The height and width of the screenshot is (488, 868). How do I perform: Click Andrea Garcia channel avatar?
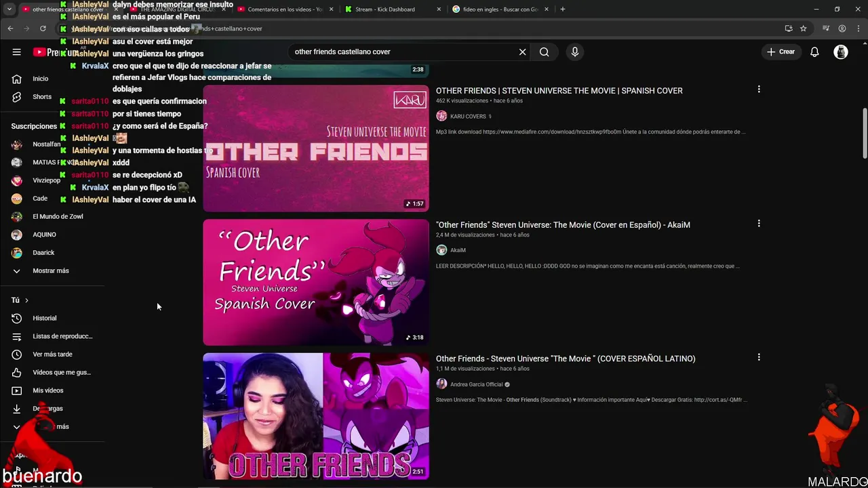point(441,384)
